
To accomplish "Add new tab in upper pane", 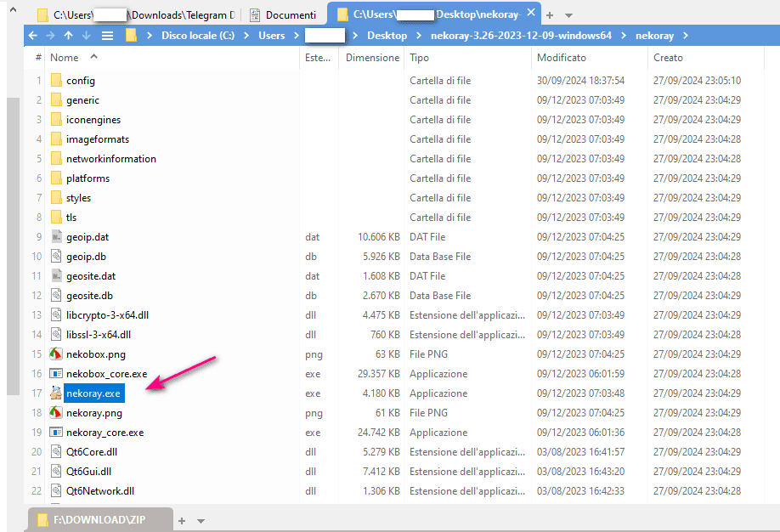I will pyautogui.click(x=550, y=15).
